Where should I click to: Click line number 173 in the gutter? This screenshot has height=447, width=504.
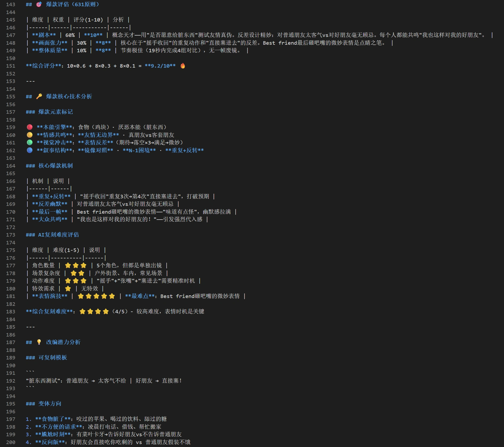(11, 235)
